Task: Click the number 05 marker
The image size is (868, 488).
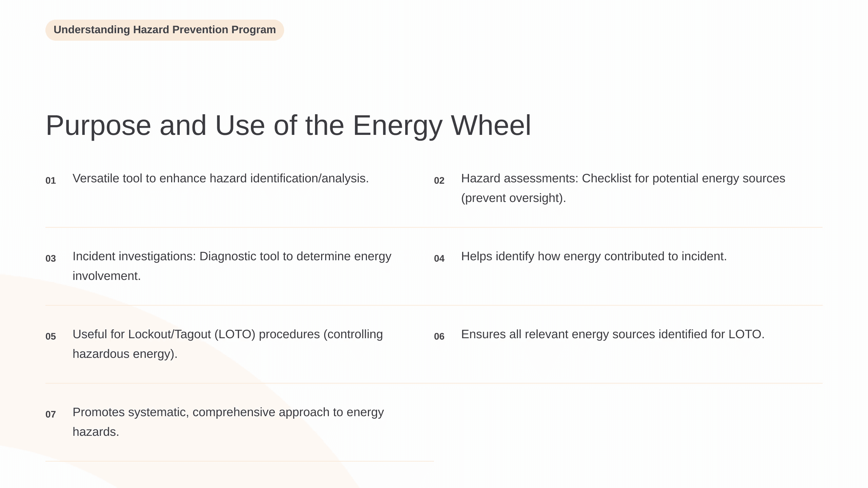Action: [x=51, y=337]
